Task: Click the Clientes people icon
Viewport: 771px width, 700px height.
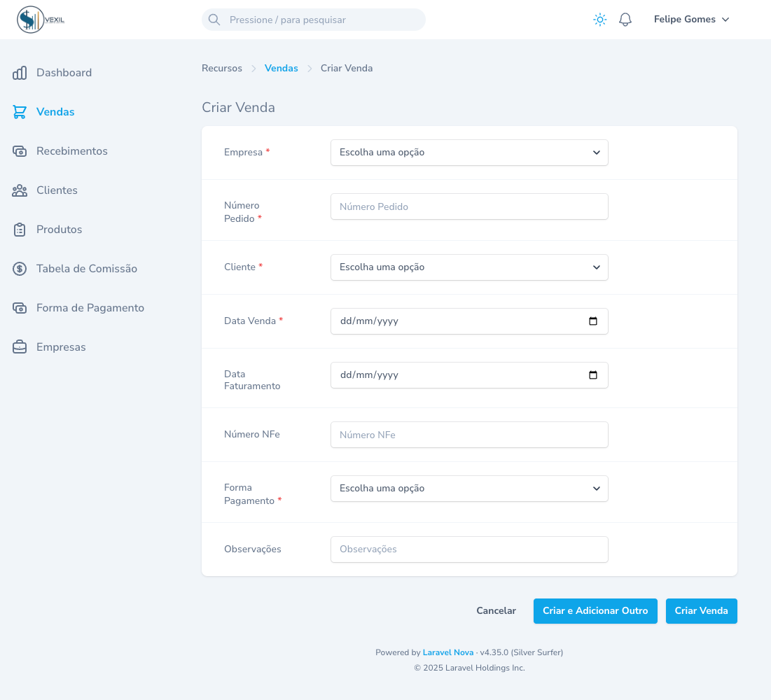Action: 20,190
